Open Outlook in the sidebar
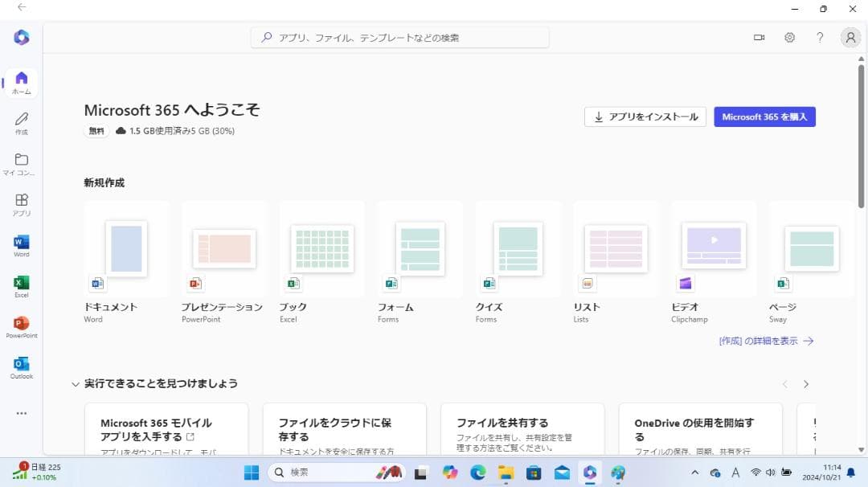 [x=22, y=366]
